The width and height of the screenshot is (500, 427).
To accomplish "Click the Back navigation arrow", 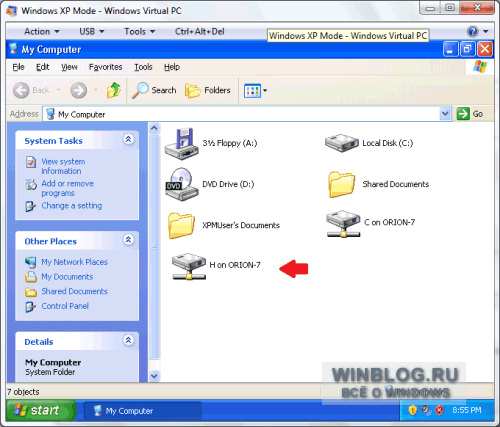I will click(x=21, y=90).
